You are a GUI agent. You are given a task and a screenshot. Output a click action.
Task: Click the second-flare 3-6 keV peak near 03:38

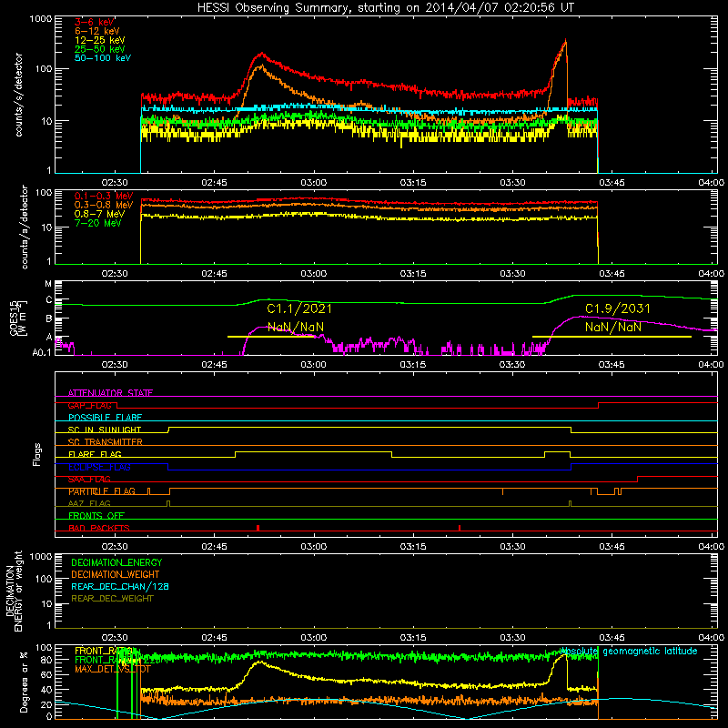pos(565,41)
